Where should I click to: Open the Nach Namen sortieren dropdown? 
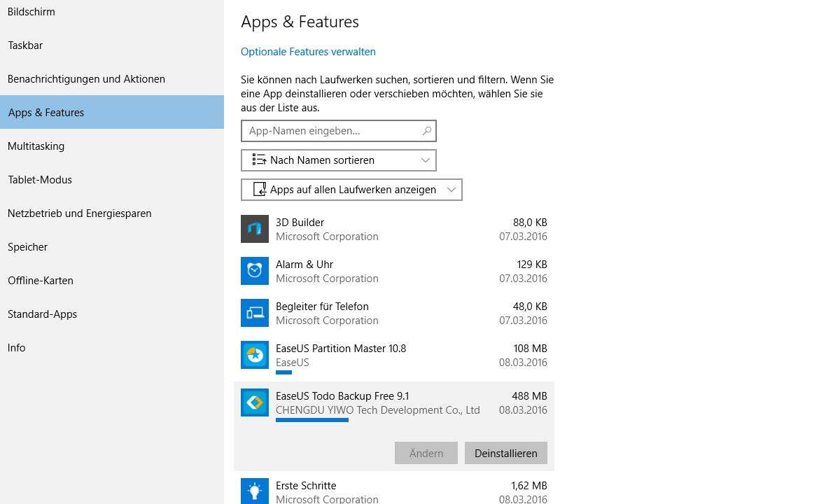click(x=339, y=160)
